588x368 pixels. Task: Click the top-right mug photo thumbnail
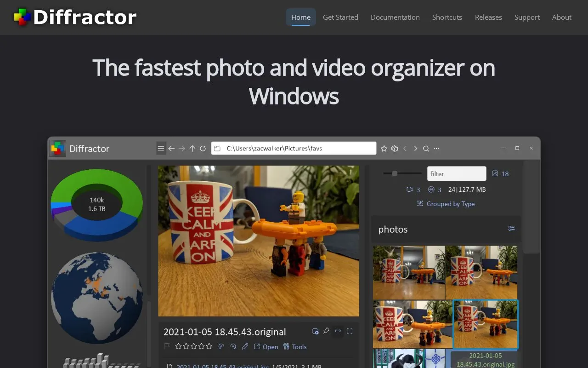pos(481,272)
